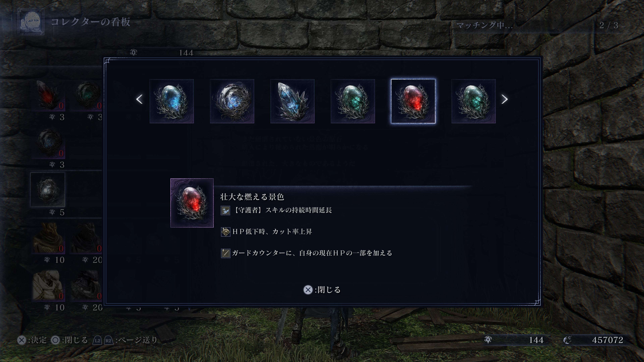Choose the green relic left of the red one

(353, 101)
